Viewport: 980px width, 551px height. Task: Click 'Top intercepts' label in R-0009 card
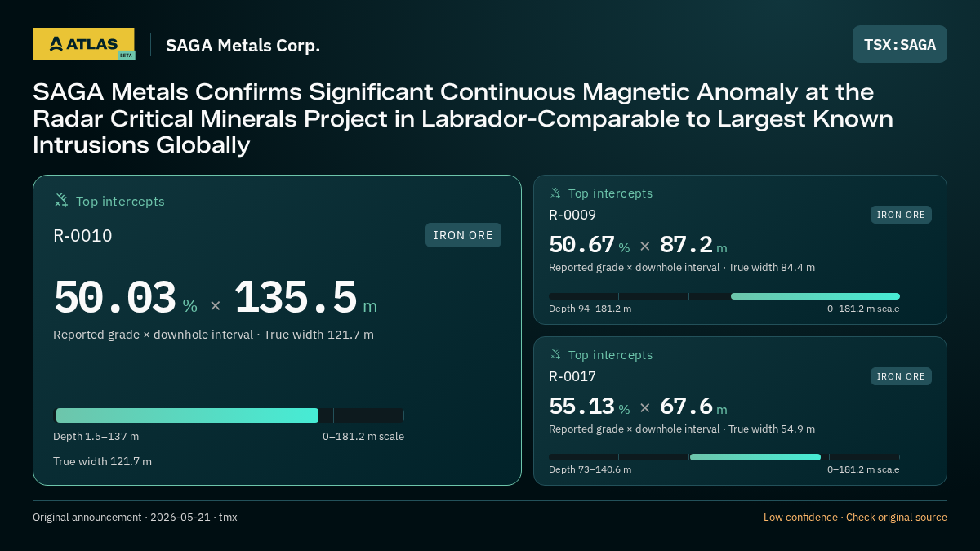(610, 193)
